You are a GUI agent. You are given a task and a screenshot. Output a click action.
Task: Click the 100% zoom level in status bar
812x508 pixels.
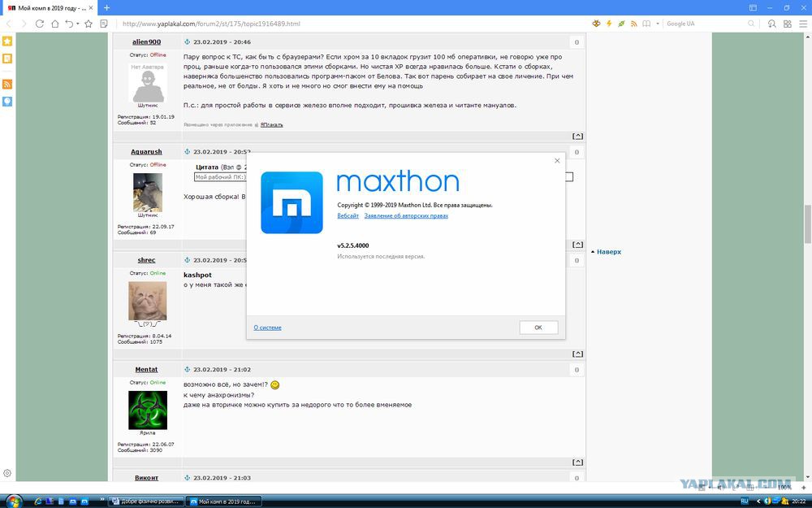784,487
